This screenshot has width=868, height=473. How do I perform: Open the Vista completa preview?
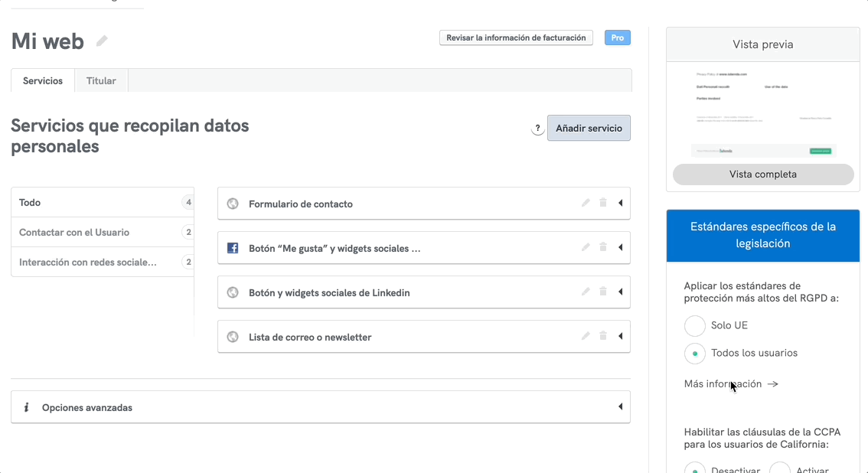[762, 174]
